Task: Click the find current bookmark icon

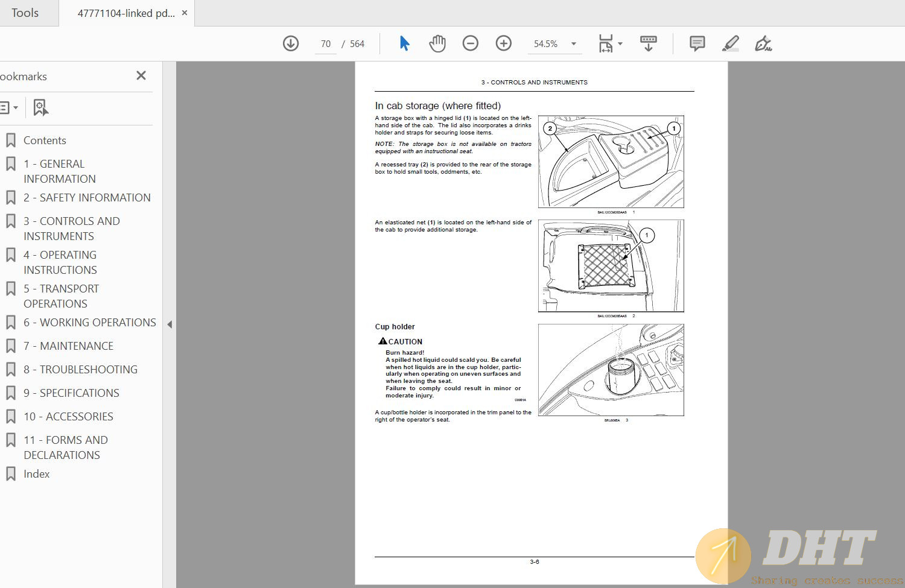Action: pyautogui.click(x=40, y=107)
